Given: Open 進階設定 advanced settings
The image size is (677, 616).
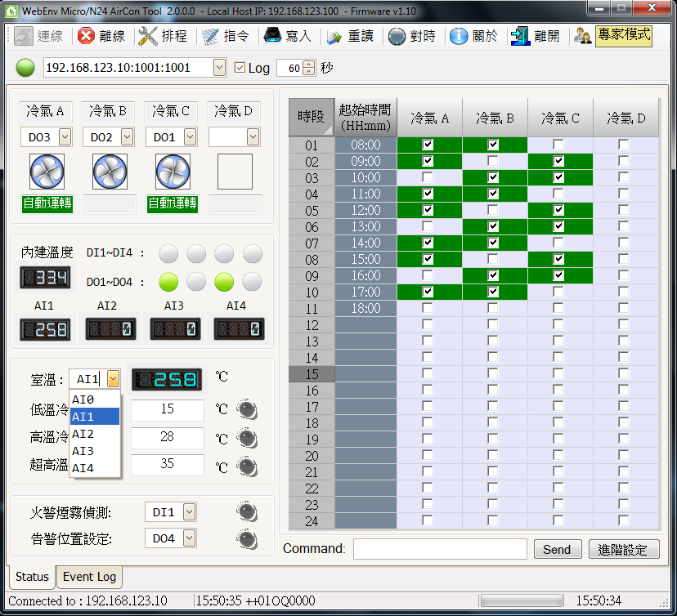Looking at the screenshot, I should [624, 549].
